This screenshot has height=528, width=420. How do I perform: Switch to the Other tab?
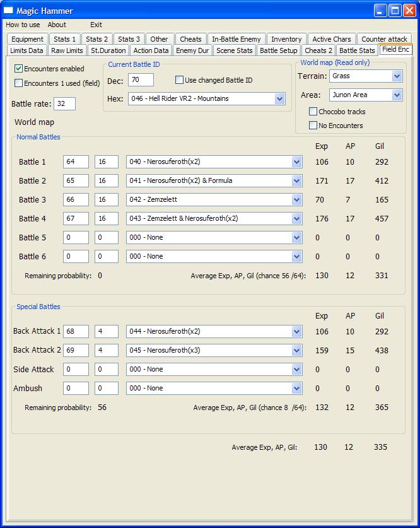(x=159, y=39)
